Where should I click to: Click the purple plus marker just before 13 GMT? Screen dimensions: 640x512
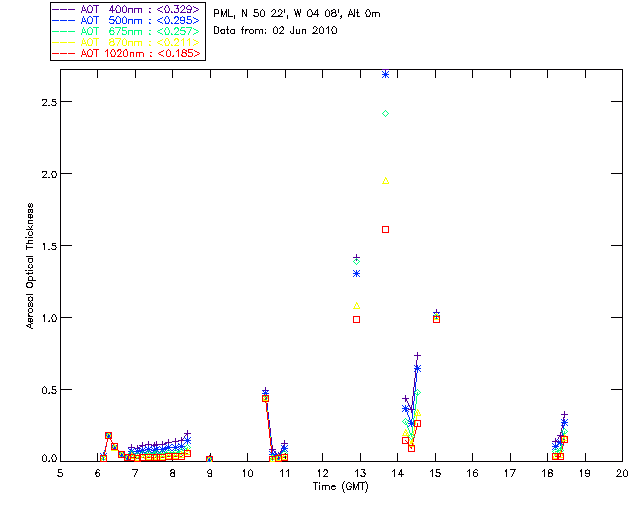[x=356, y=257]
